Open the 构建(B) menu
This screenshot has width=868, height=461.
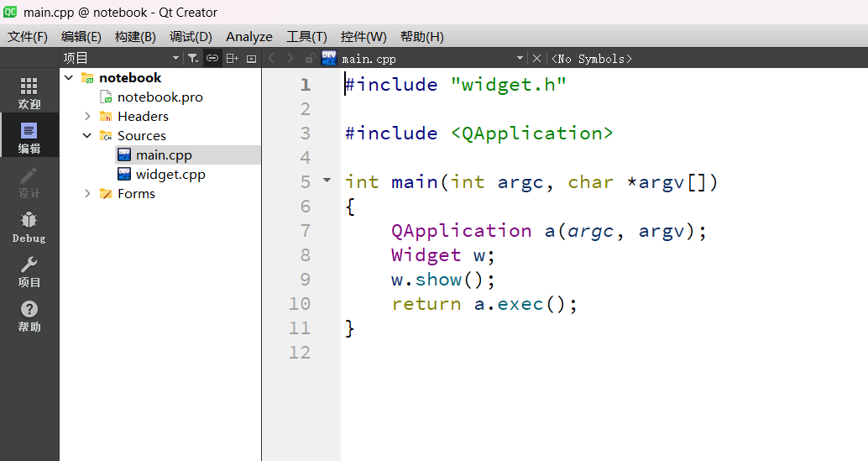pyautogui.click(x=136, y=36)
